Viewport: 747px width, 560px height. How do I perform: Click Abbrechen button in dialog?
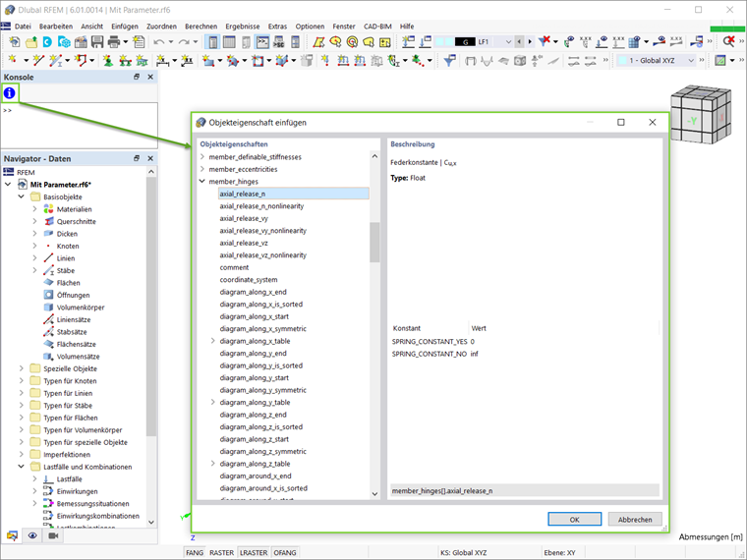tap(635, 519)
